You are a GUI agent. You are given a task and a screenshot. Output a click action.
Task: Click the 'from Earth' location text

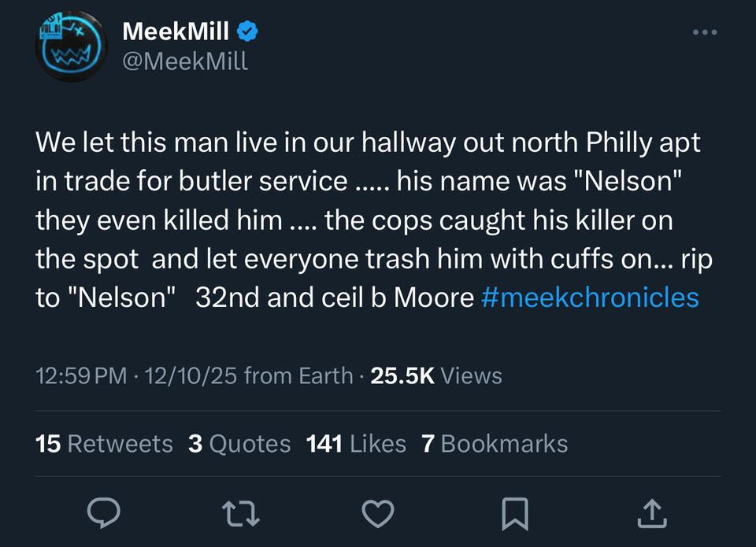tap(298, 375)
